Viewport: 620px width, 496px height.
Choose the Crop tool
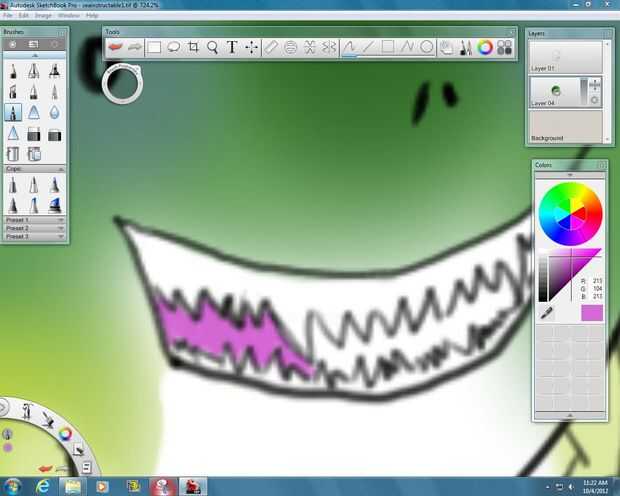tap(193, 47)
